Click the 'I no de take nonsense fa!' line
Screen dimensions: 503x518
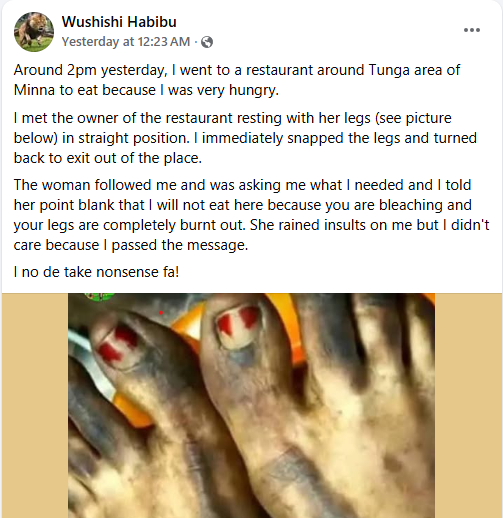click(96, 272)
